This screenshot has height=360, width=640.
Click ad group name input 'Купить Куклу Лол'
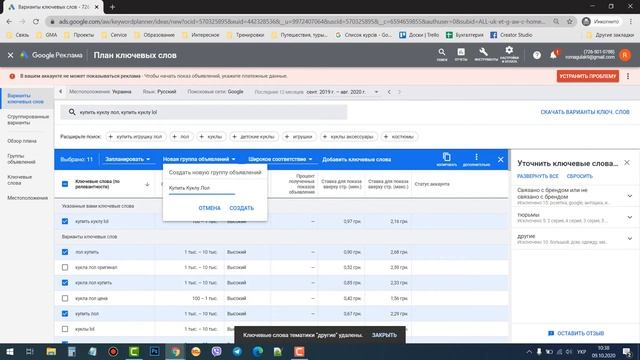(202, 189)
